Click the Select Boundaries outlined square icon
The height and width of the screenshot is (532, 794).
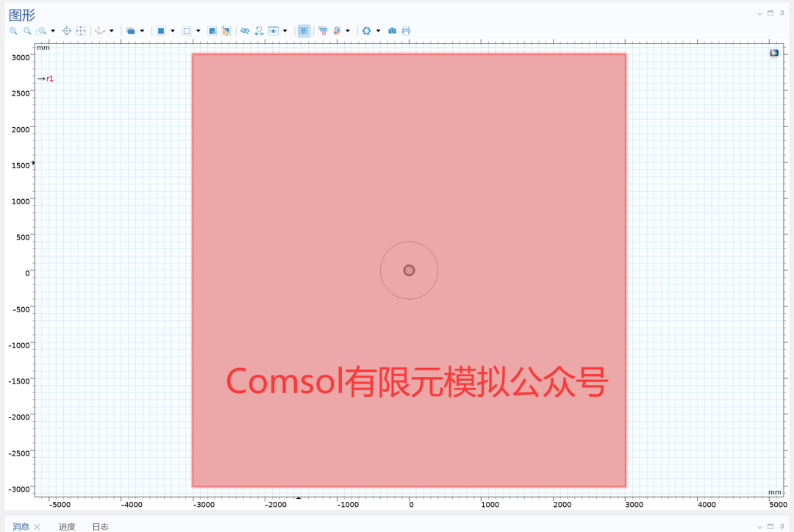pyautogui.click(x=186, y=31)
